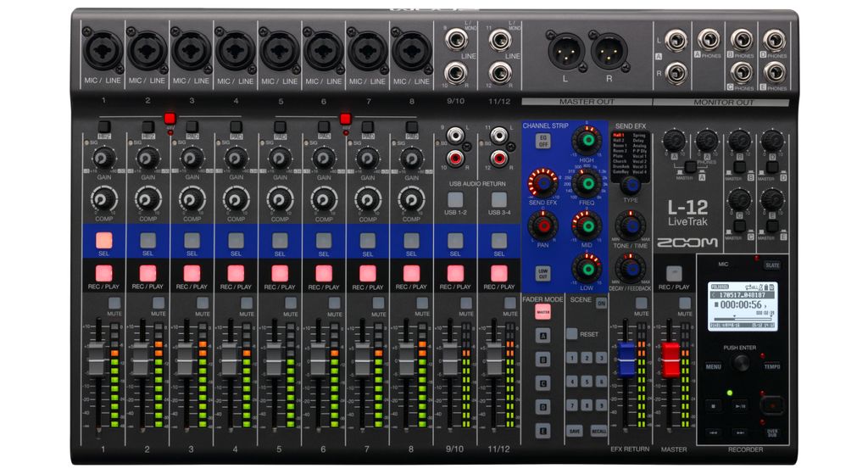Engage the PAD switch on channel 3
Viewport: 868px width, 474px height.
coord(192,127)
